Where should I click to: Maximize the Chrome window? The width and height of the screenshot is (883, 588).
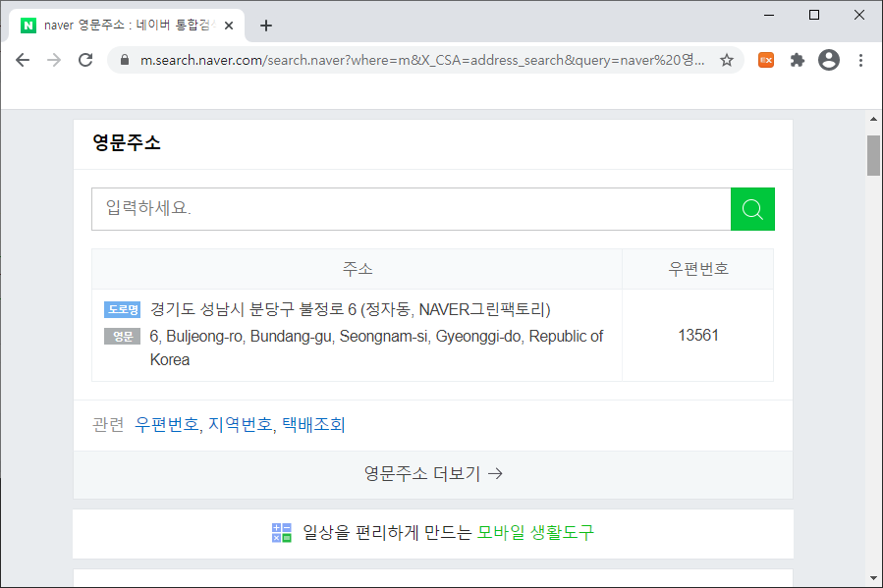click(814, 15)
